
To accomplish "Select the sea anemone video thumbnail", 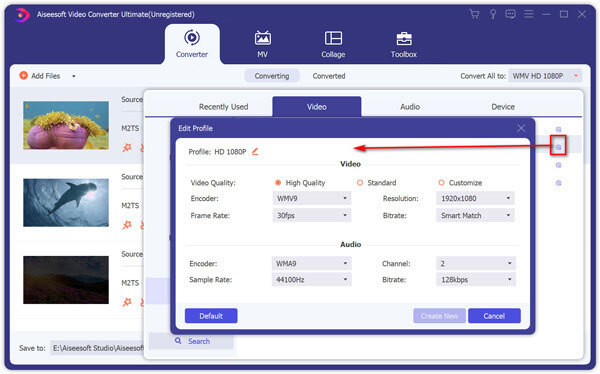I will pyautogui.click(x=66, y=125).
